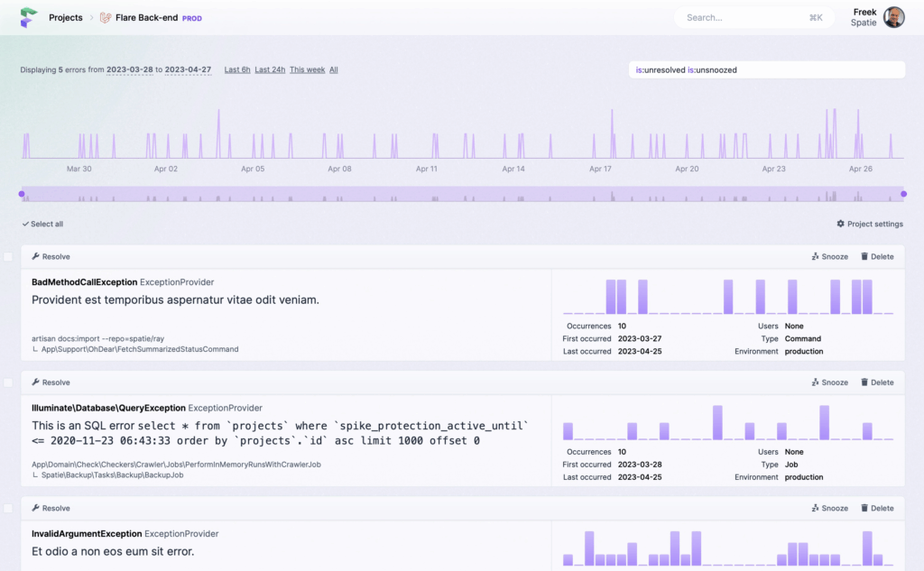The image size is (924, 571).
Task: Select the checkbox beside the BadMethodCallException card
Action: [x=9, y=255]
